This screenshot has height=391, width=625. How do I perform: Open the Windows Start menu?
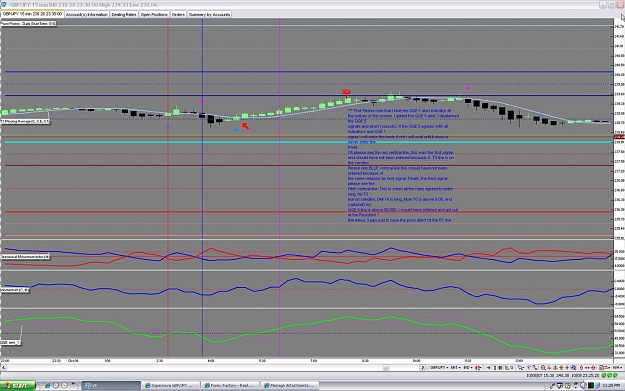click(18, 385)
